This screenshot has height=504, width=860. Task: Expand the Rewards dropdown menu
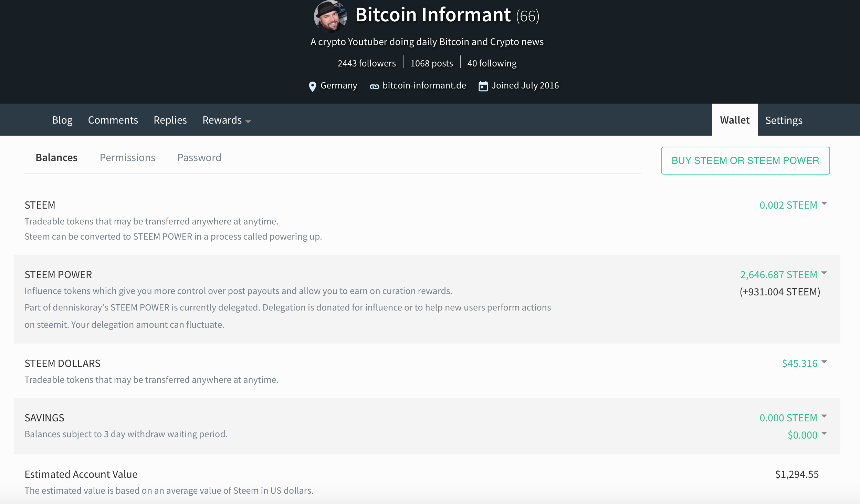point(226,120)
